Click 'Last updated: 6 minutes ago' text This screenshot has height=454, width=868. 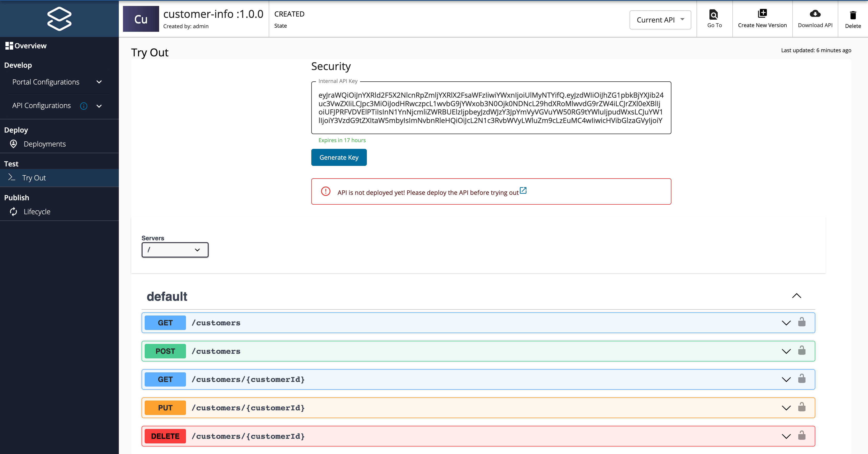click(x=816, y=50)
